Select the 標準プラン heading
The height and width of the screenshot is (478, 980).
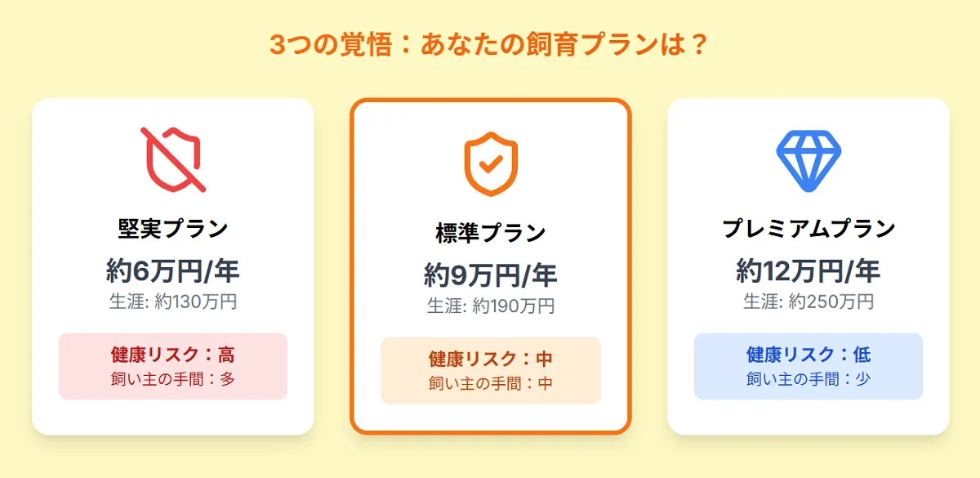click(x=491, y=232)
